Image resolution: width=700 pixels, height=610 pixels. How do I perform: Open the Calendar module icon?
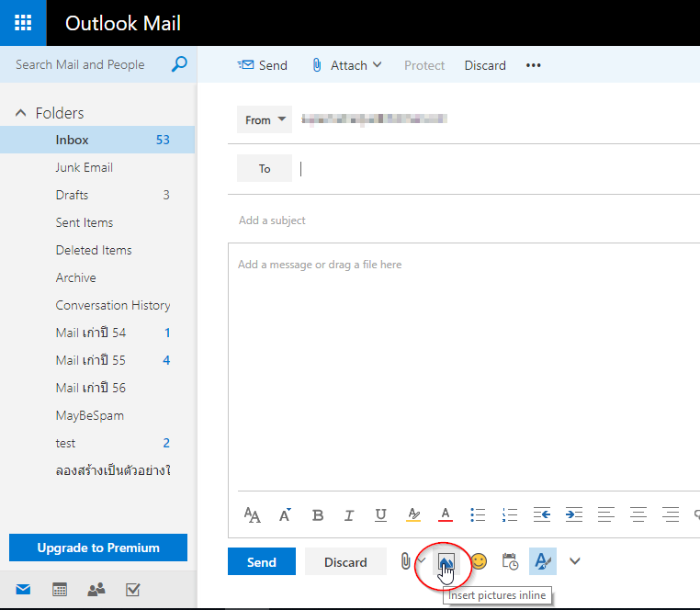coord(60,590)
